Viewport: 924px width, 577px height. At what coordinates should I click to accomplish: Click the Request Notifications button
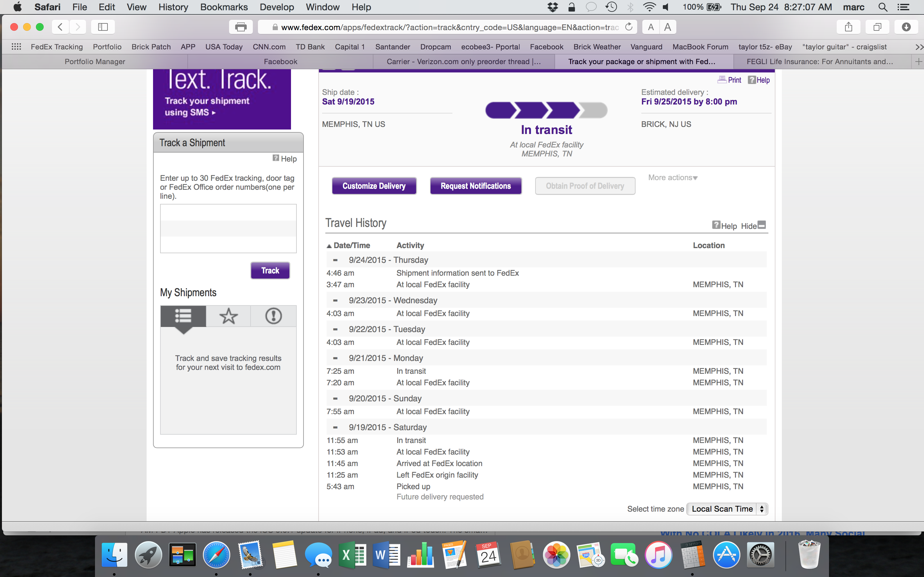point(475,186)
